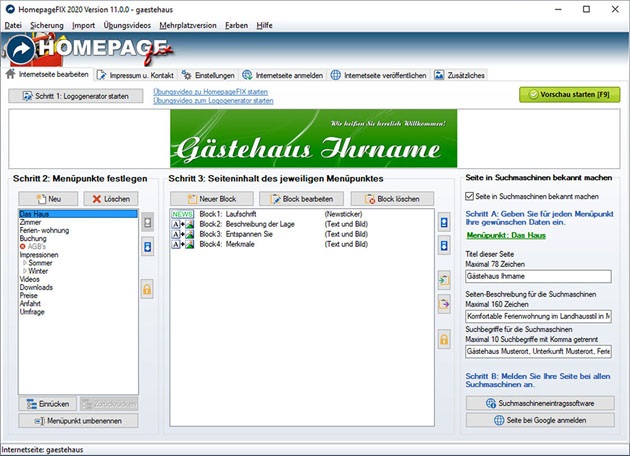Switch to Einstellungen tab
Screen dimensions: 630x456
point(208,75)
